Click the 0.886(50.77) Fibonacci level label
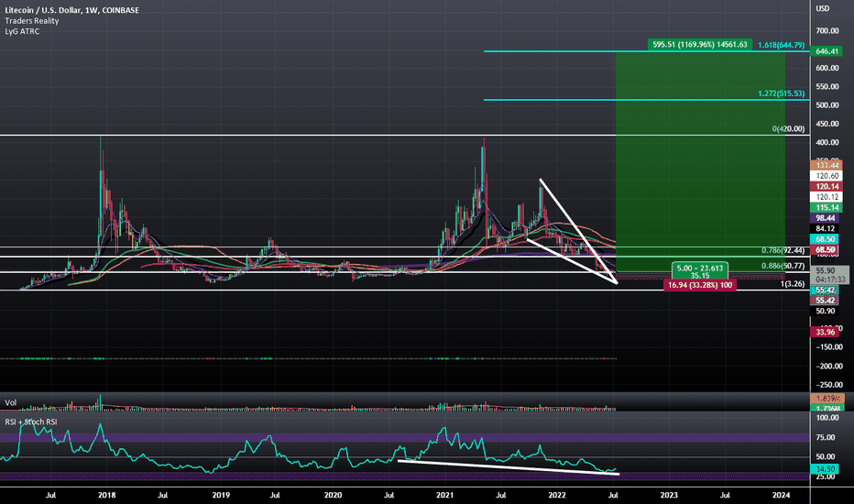 tap(783, 266)
